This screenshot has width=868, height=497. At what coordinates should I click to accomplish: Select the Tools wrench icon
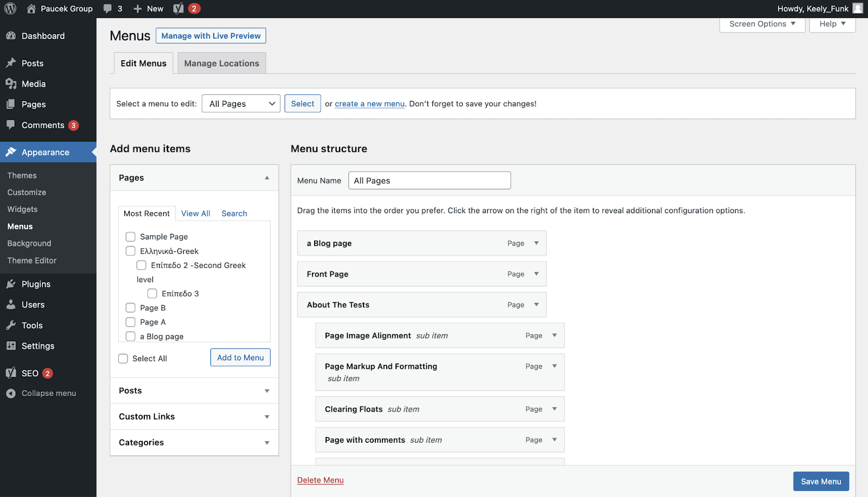coord(11,325)
